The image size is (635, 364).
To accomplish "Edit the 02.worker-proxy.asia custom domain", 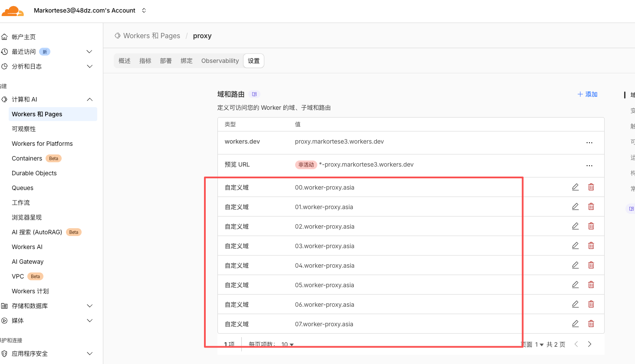I will pyautogui.click(x=575, y=226).
